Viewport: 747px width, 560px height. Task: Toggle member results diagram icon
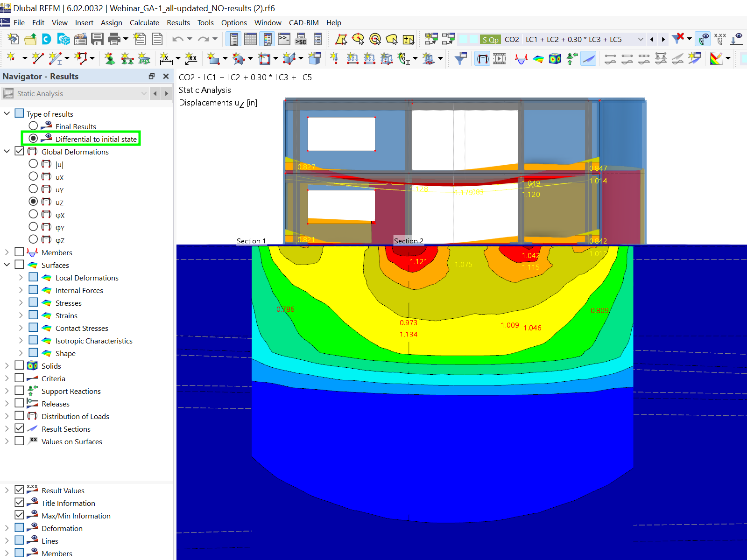tap(521, 58)
